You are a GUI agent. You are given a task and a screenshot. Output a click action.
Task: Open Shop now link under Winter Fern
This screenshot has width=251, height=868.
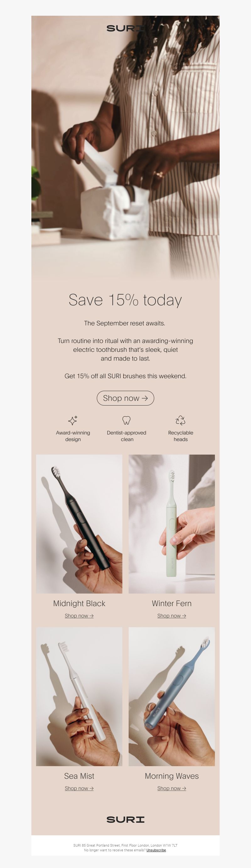click(172, 616)
